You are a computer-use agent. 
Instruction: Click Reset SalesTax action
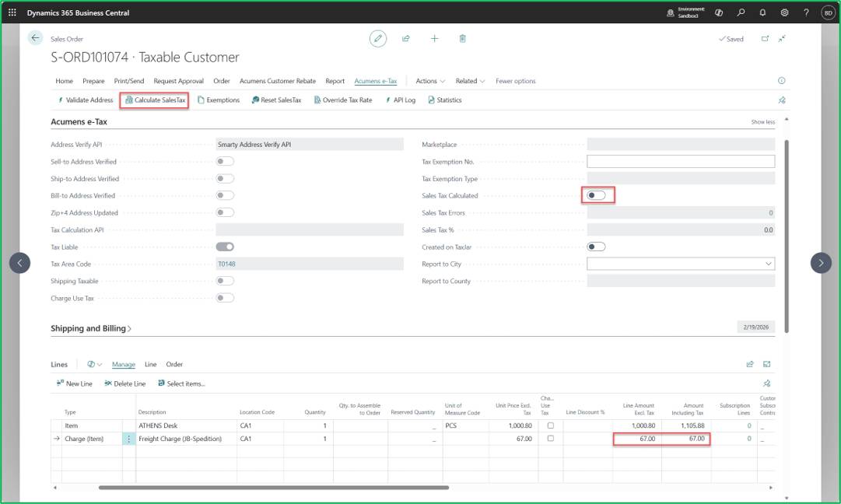[276, 100]
